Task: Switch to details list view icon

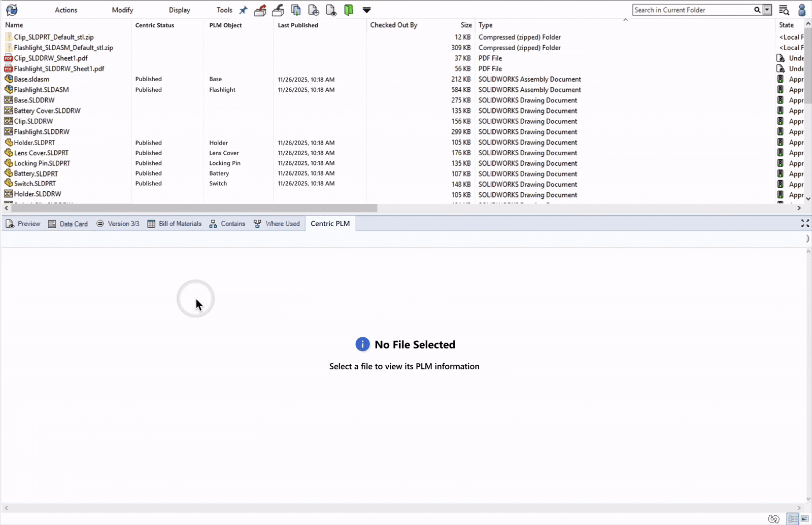Action: [x=793, y=519]
